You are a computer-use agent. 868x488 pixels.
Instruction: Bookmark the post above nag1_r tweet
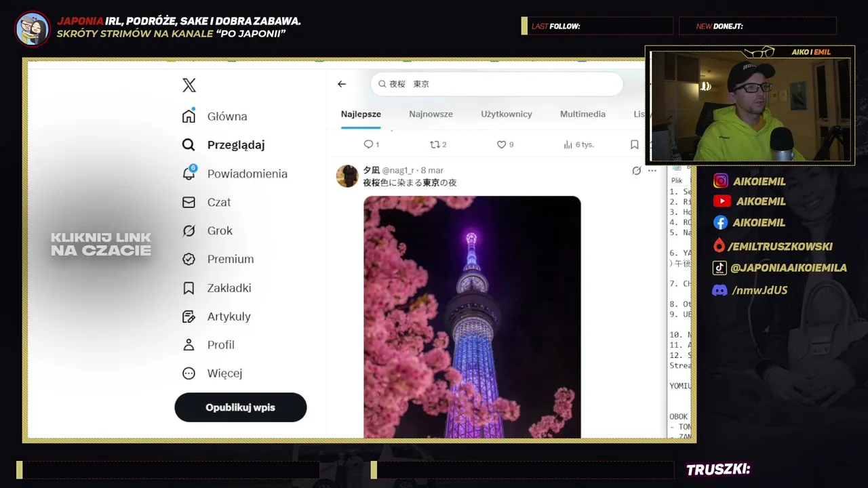pos(634,144)
